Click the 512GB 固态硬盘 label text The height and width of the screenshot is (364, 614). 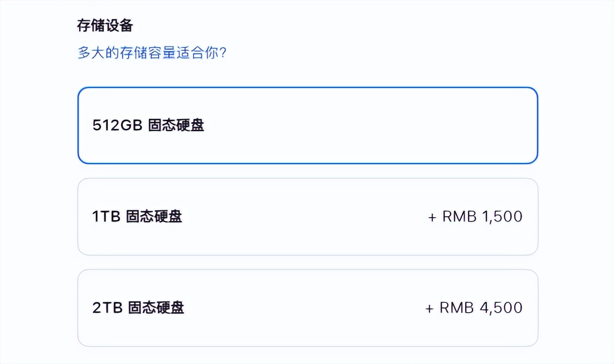(148, 126)
